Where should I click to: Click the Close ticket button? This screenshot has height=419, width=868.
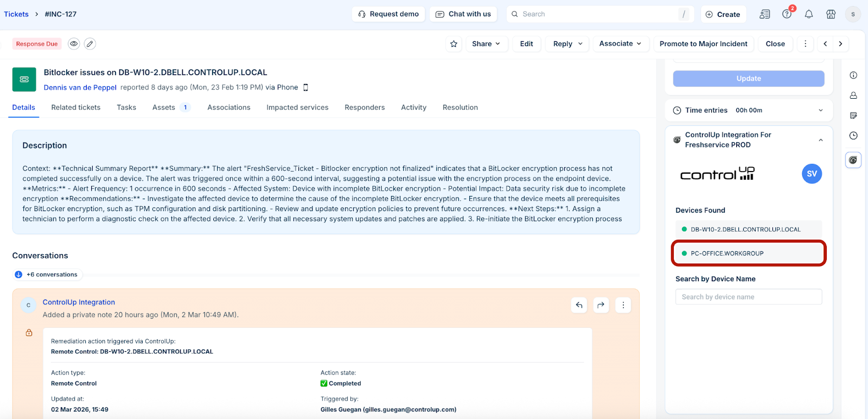pos(775,44)
